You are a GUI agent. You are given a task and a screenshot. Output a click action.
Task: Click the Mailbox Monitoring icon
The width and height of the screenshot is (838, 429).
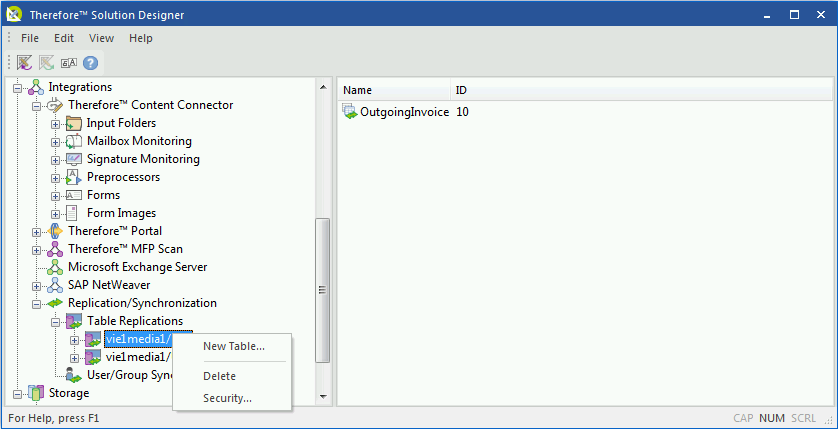(74, 142)
